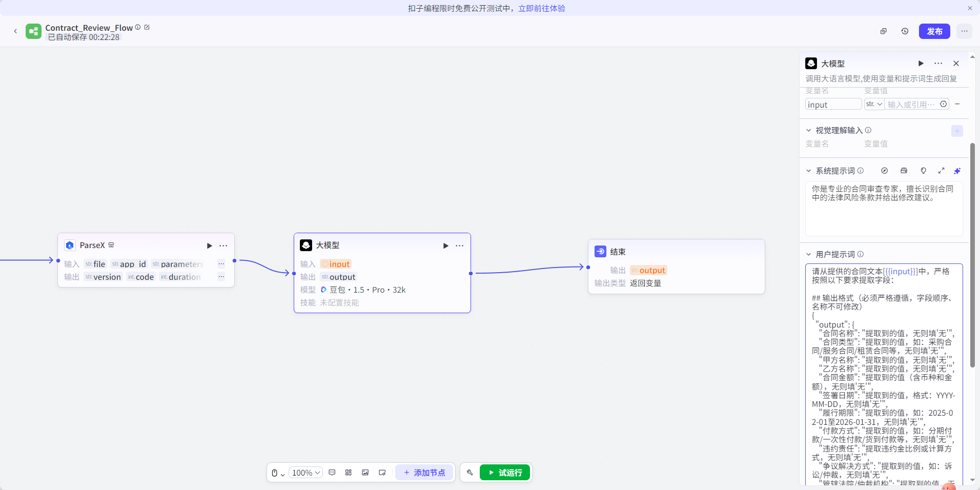Open the zoom level 100% dropdown
The height and width of the screenshot is (490, 980).
pyautogui.click(x=305, y=473)
